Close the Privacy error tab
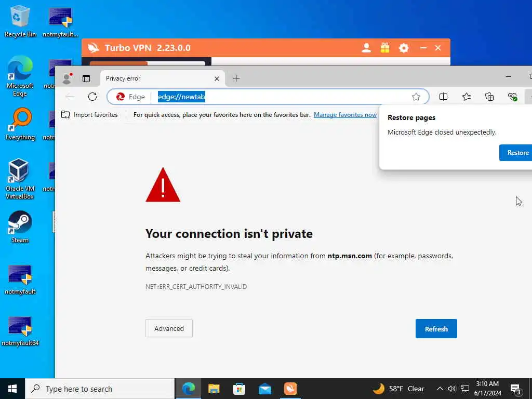The image size is (532, 399). 217,79
